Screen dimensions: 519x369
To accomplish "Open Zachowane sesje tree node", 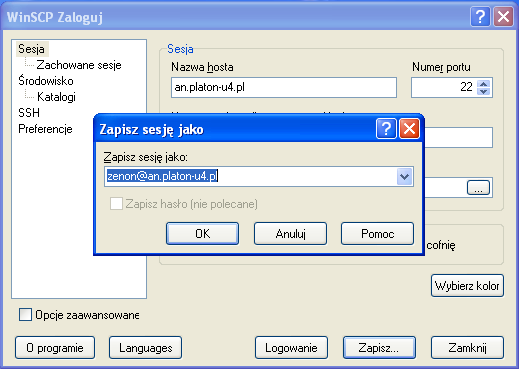I will tap(79, 65).
